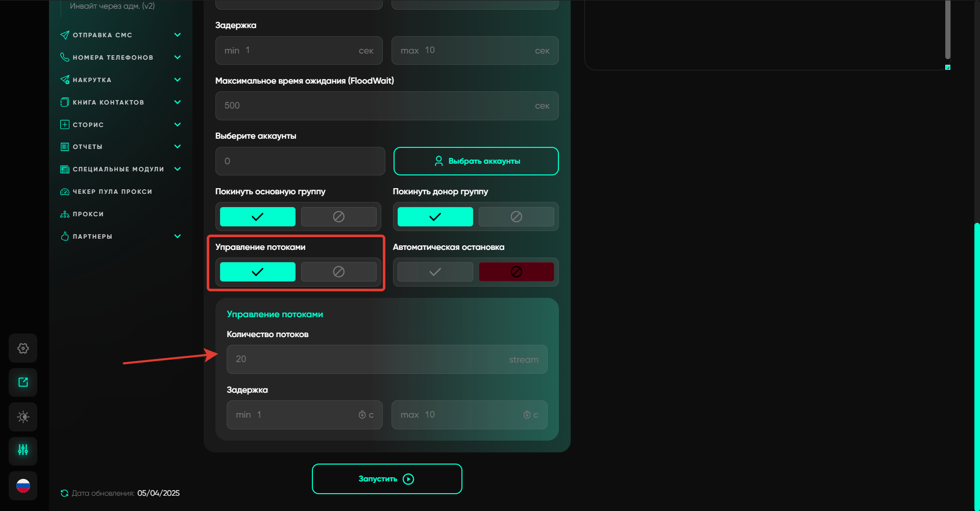The width and height of the screenshot is (980, 511).
Task: Expand the Партнеры section chevron
Action: coord(178,236)
